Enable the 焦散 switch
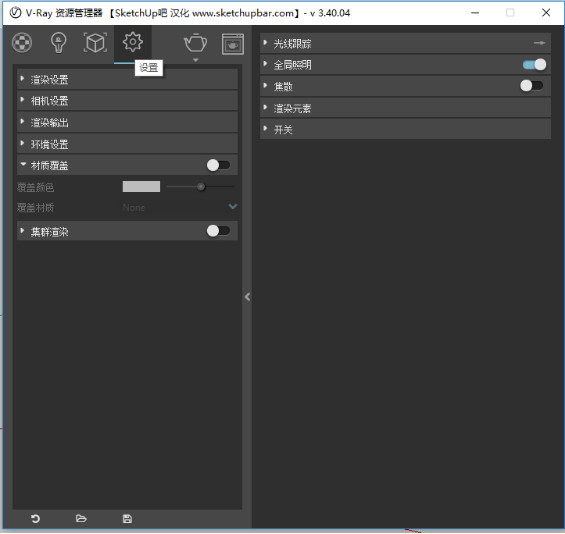 point(531,86)
